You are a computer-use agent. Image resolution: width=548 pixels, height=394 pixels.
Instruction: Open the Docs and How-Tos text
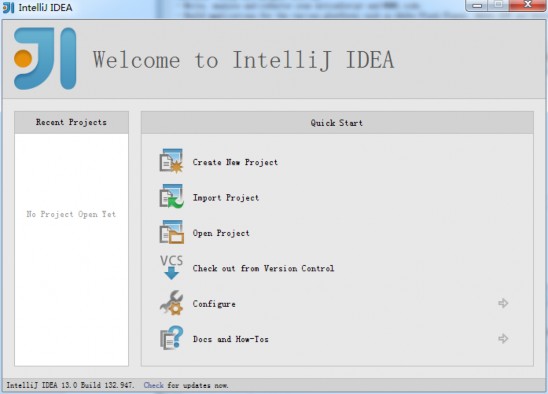[x=231, y=339]
